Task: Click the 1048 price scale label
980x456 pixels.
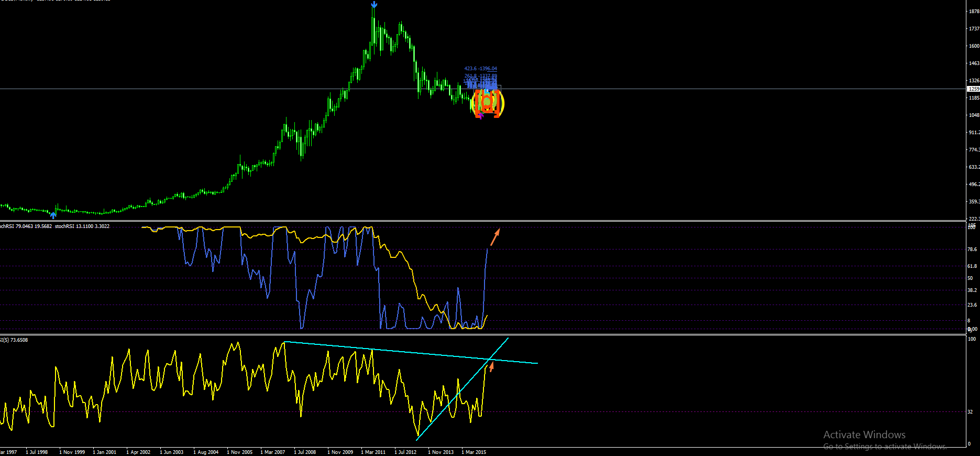Action: (x=974, y=115)
